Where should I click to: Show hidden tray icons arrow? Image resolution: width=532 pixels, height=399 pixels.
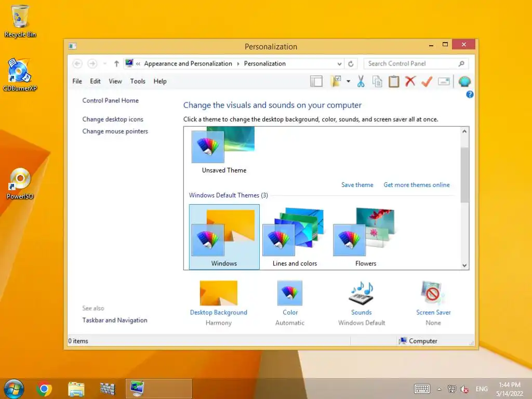439,389
